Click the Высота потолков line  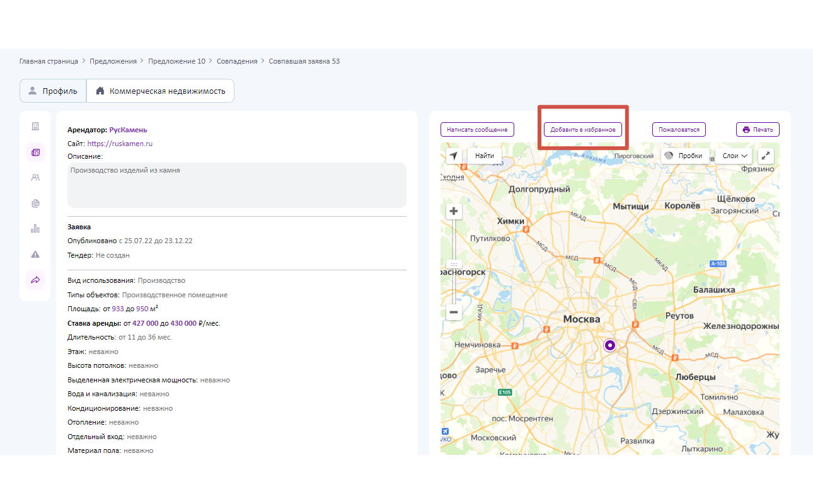tap(113, 365)
